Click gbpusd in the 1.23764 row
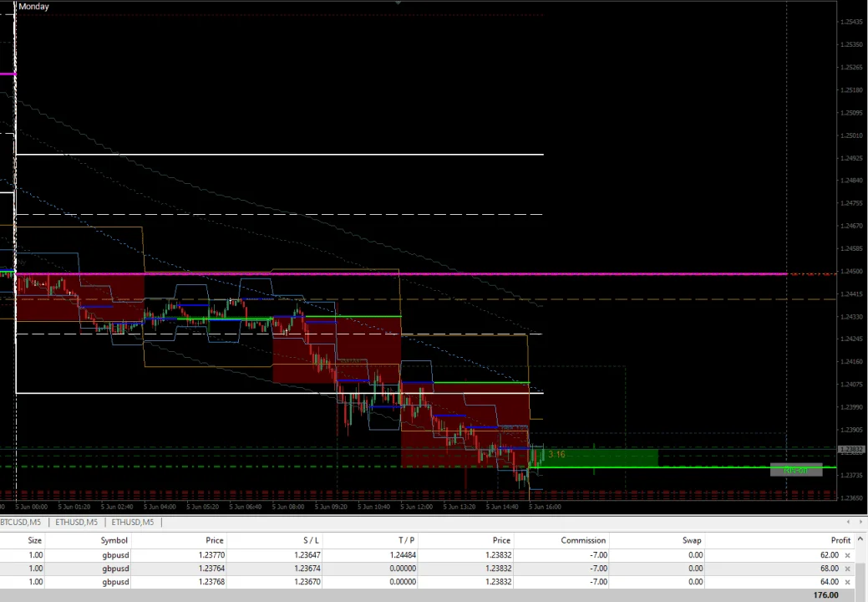This screenshot has height=602, width=868. (115, 569)
